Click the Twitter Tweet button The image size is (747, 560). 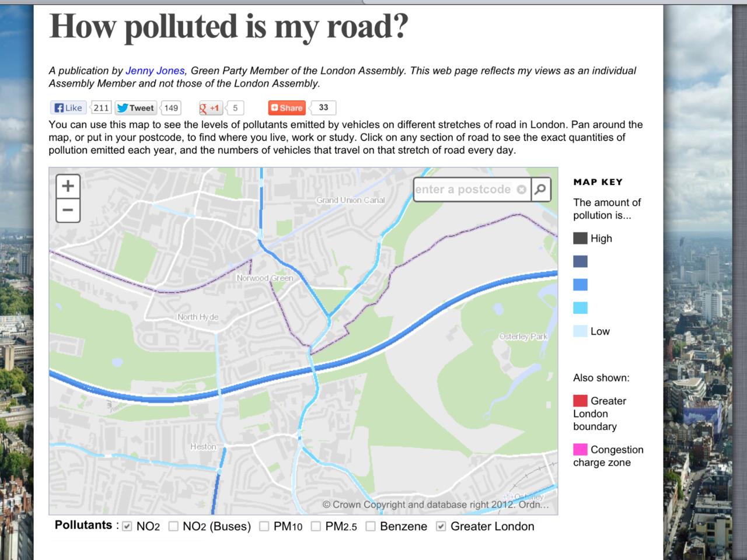(136, 108)
